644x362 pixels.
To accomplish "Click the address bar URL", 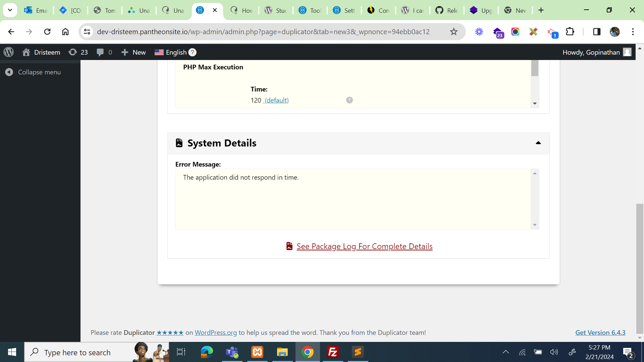I will coord(263,32).
